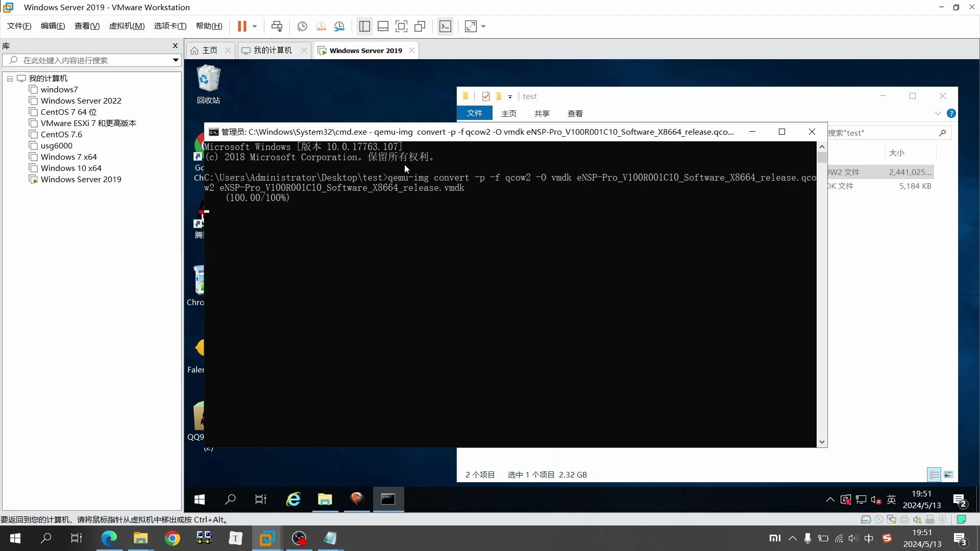Open OBS Studio from the host taskbar
This screenshot has width=980, height=551.
click(x=299, y=538)
